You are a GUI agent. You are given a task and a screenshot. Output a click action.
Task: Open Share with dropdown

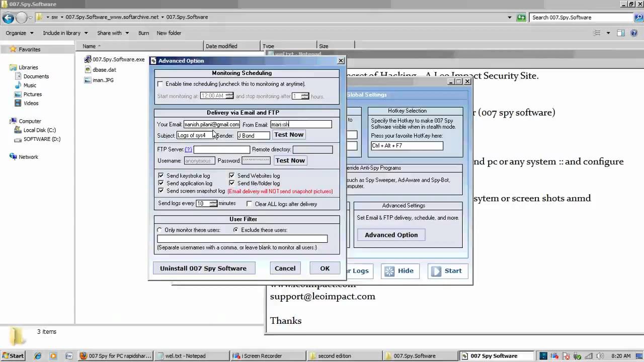point(113,33)
